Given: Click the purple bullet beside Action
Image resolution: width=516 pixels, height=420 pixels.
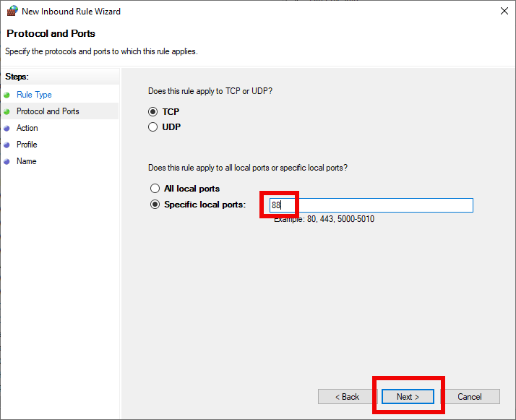Looking at the screenshot, I should 7,129.
